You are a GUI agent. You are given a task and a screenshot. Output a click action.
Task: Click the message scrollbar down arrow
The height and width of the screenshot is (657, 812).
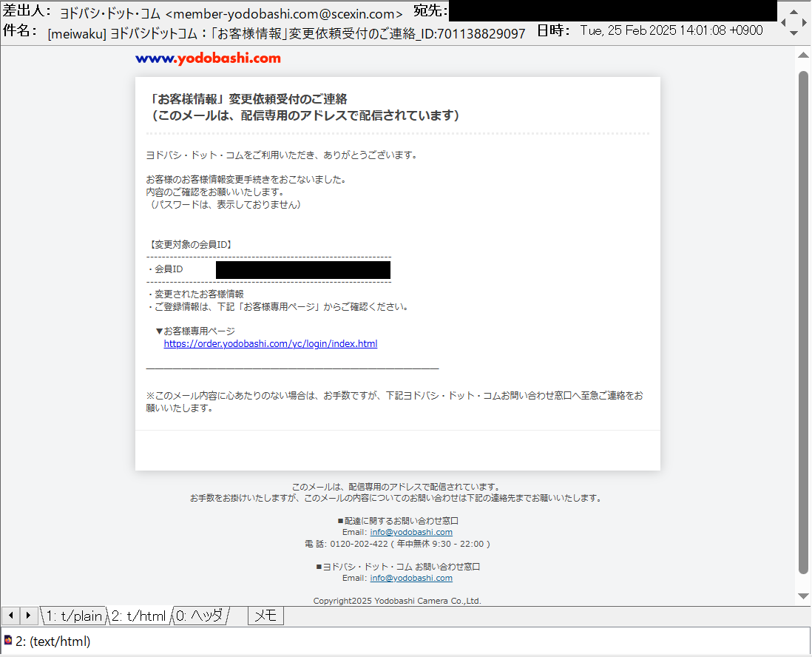[x=803, y=596]
